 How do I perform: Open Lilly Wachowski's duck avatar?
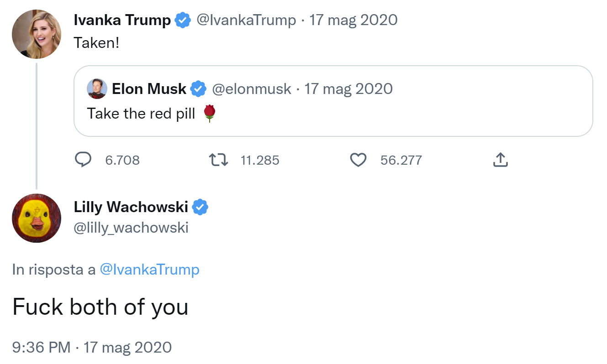(x=37, y=218)
